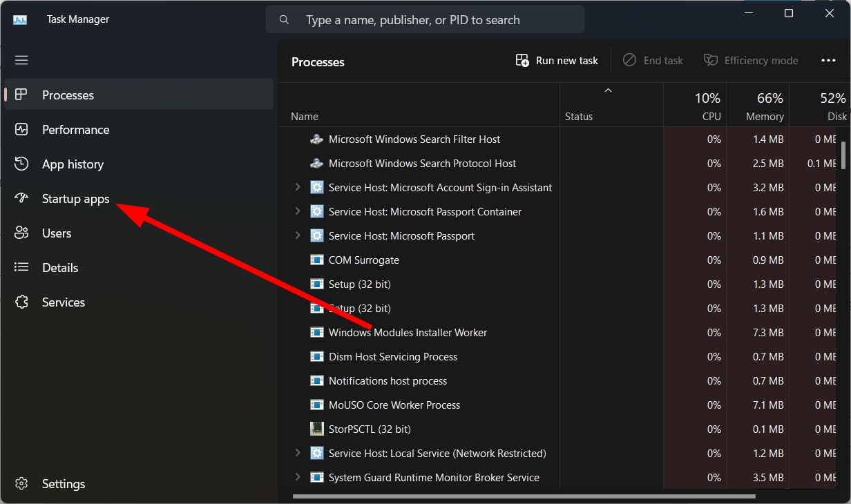The width and height of the screenshot is (851, 504).
Task: Open Task Manager Settings
Action: [64, 484]
